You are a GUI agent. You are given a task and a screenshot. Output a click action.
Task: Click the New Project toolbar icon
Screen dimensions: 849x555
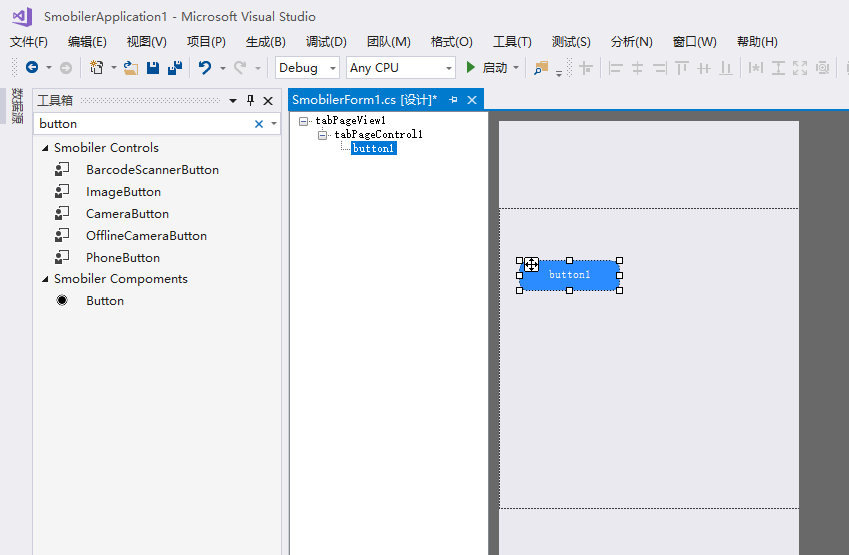96,67
